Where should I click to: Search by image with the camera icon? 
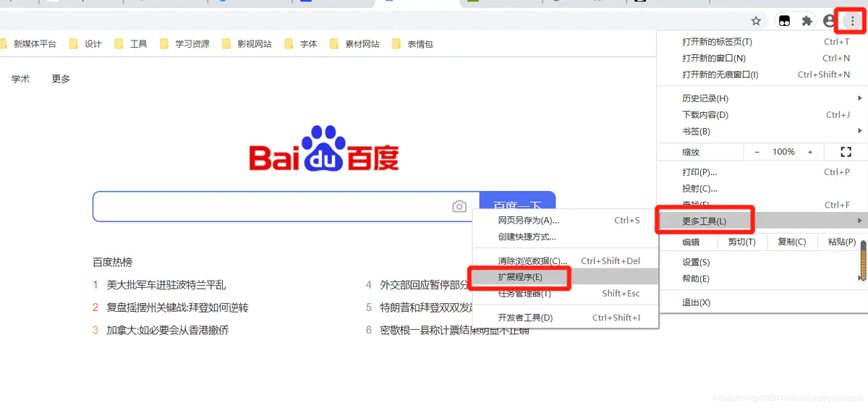point(459,207)
